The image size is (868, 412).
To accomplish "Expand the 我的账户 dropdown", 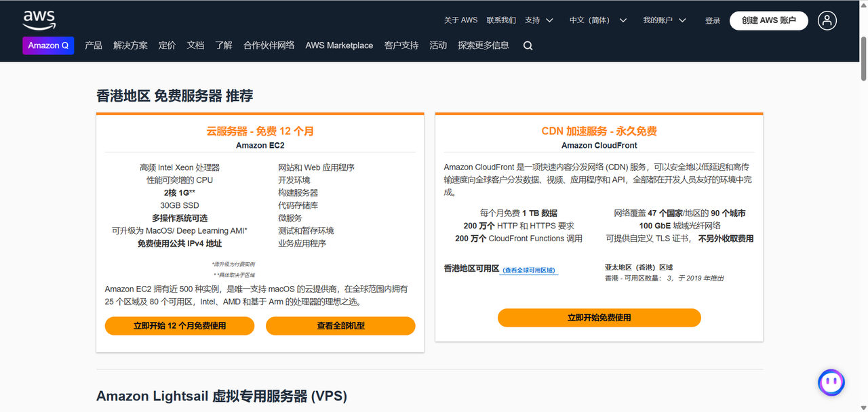I will [665, 20].
